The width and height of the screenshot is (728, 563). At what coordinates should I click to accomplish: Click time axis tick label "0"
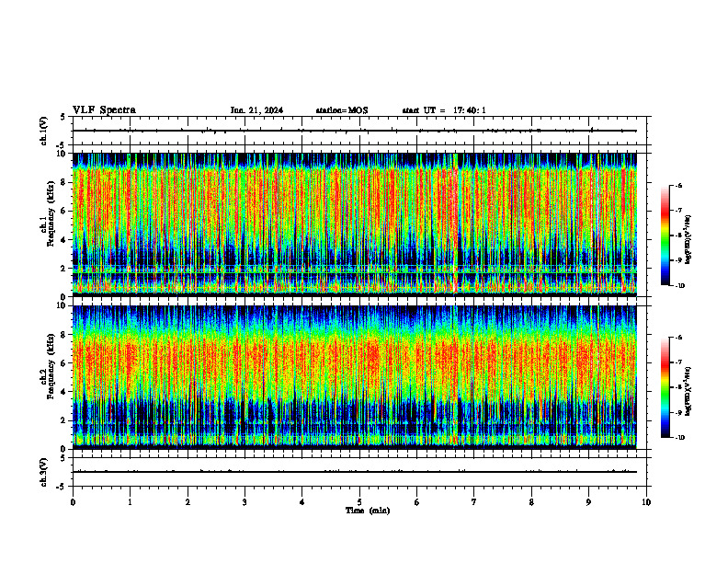coord(73,502)
